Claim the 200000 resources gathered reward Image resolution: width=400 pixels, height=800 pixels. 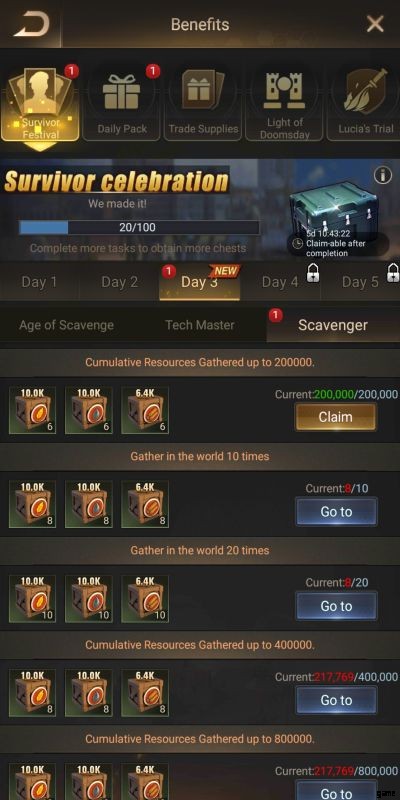pos(336,417)
